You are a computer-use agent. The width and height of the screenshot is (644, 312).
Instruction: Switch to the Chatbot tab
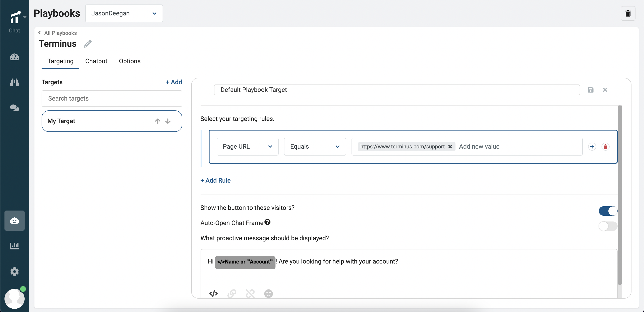96,61
